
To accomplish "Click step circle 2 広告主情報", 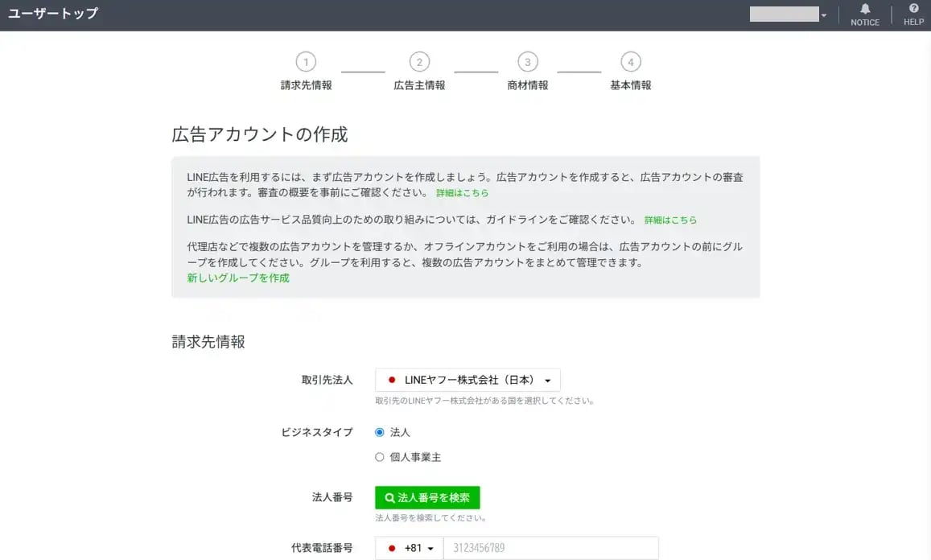I will pos(418,61).
